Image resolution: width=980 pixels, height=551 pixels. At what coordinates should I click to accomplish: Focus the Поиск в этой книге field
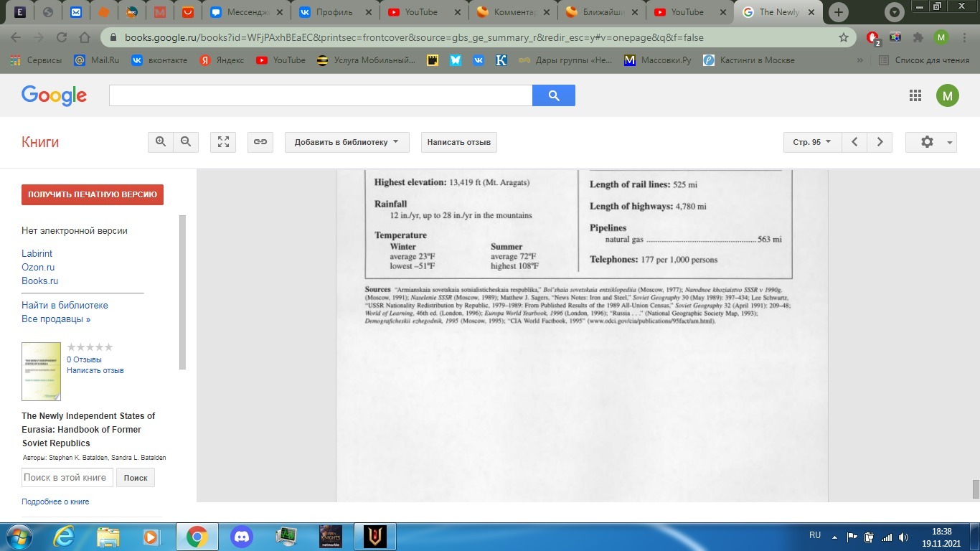(x=67, y=478)
